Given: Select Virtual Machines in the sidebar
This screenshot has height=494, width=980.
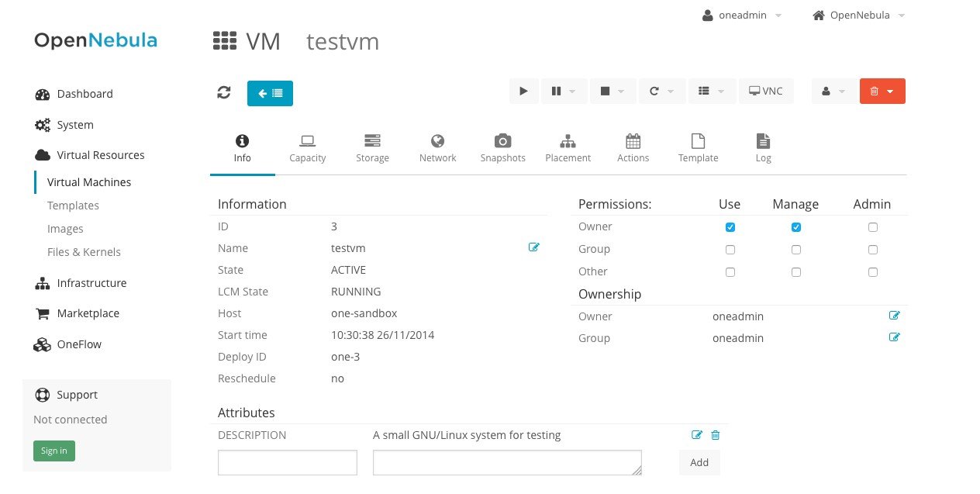Looking at the screenshot, I should click(89, 182).
